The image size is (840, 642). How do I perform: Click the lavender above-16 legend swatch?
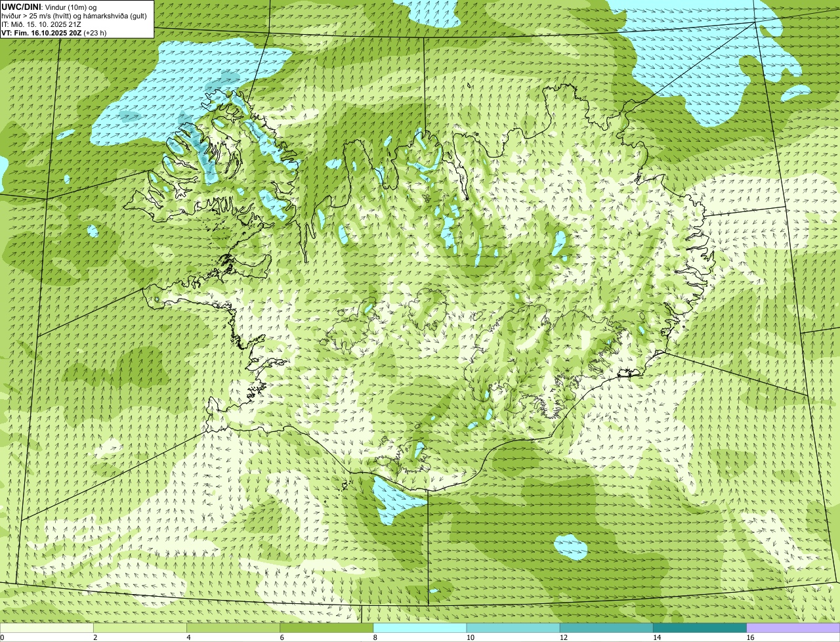pyautogui.click(x=793, y=628)
